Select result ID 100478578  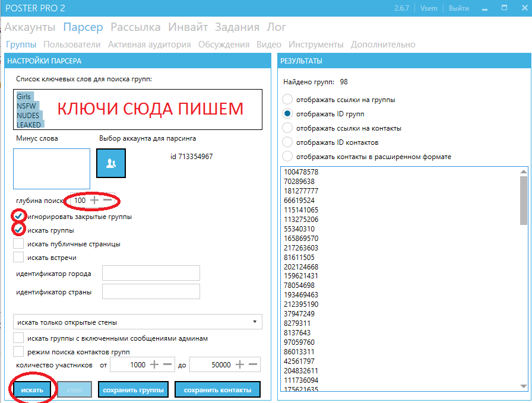coord(301,172)
